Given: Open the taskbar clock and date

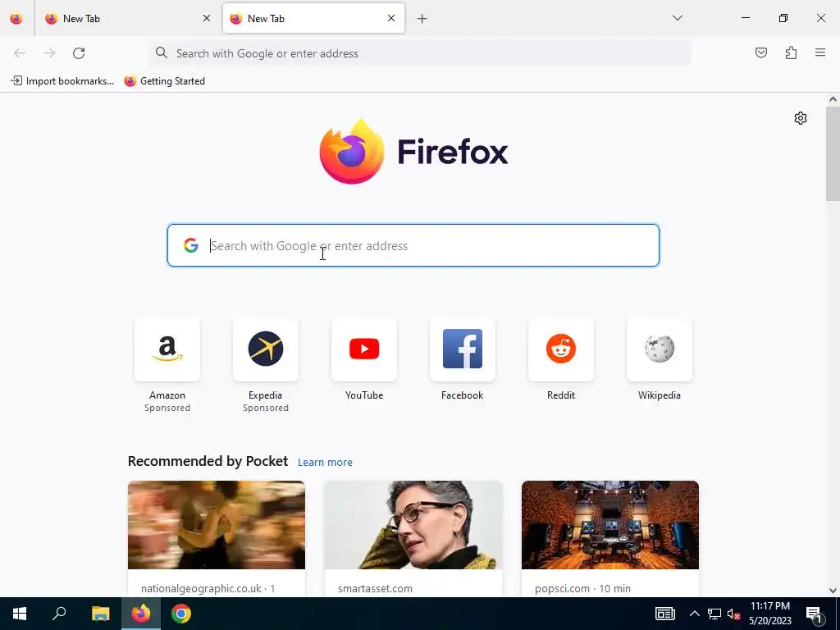Looking at the screenshot, I should pos(769,614).
